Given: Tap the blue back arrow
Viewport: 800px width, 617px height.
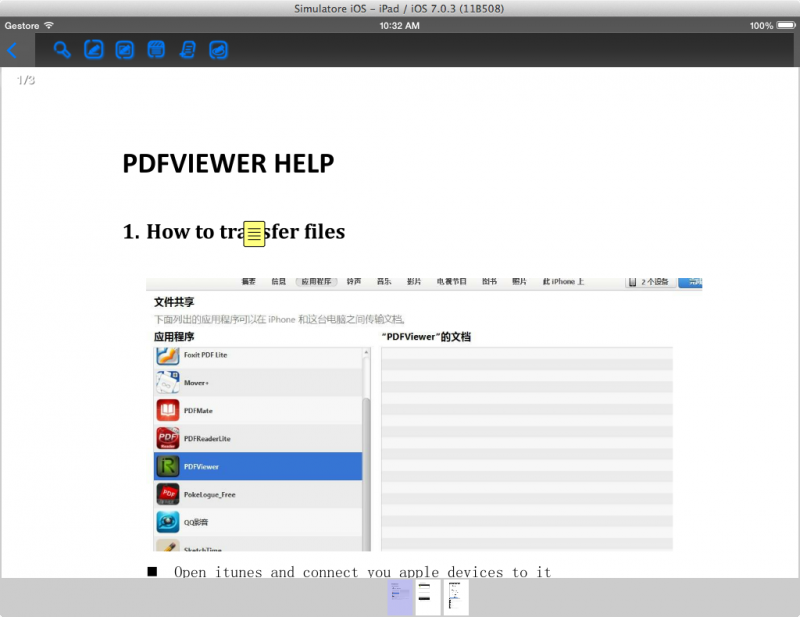Looking at the screenshot, I should click(x=12, y=50).
